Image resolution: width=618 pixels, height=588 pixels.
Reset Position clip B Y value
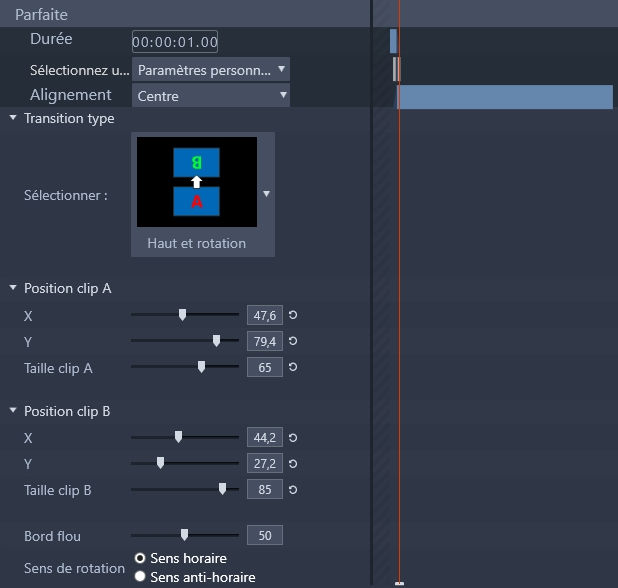tap(293, 463)
